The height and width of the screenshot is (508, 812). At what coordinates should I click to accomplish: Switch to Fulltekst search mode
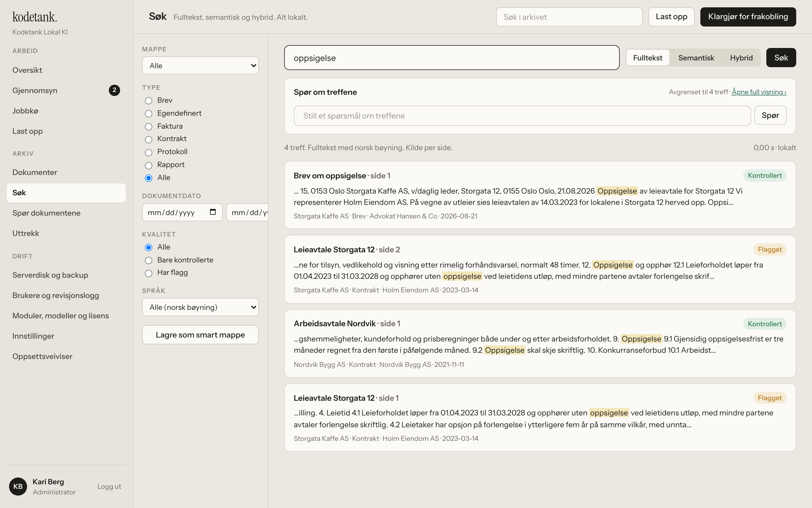pyautogui.click(x=648, y=58)
